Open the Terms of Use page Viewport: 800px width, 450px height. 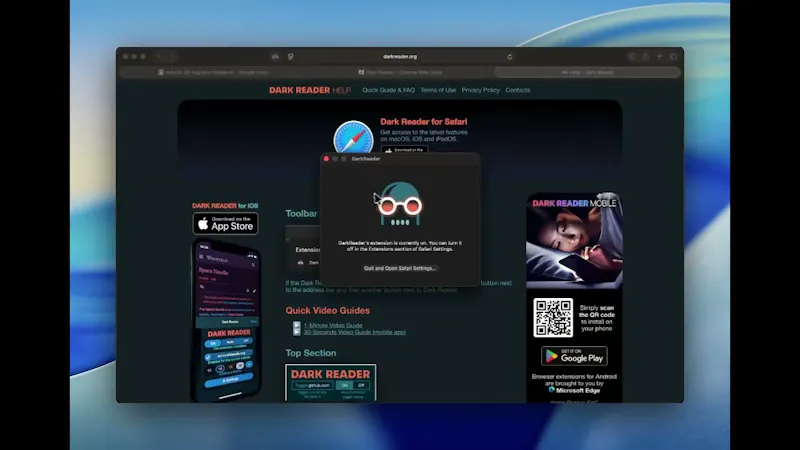[x=438, y=90]
